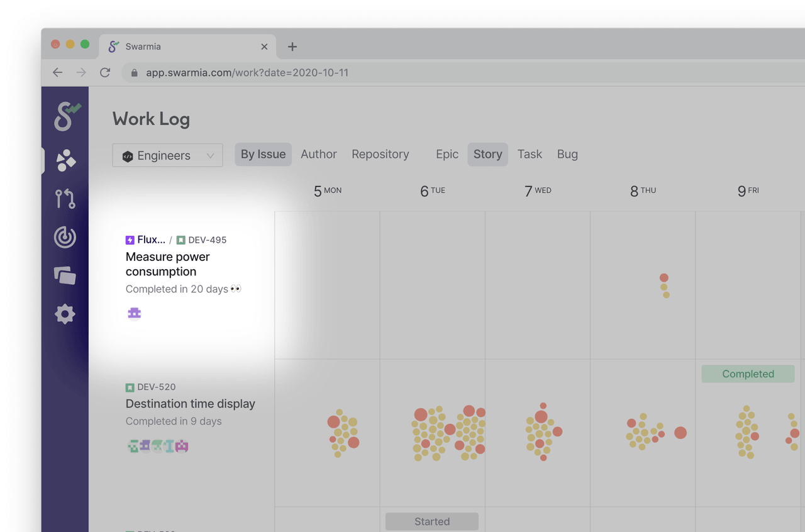Select the Work Log shapes icon in sidebar
805x532 pixels.
(x=65, y=160)
